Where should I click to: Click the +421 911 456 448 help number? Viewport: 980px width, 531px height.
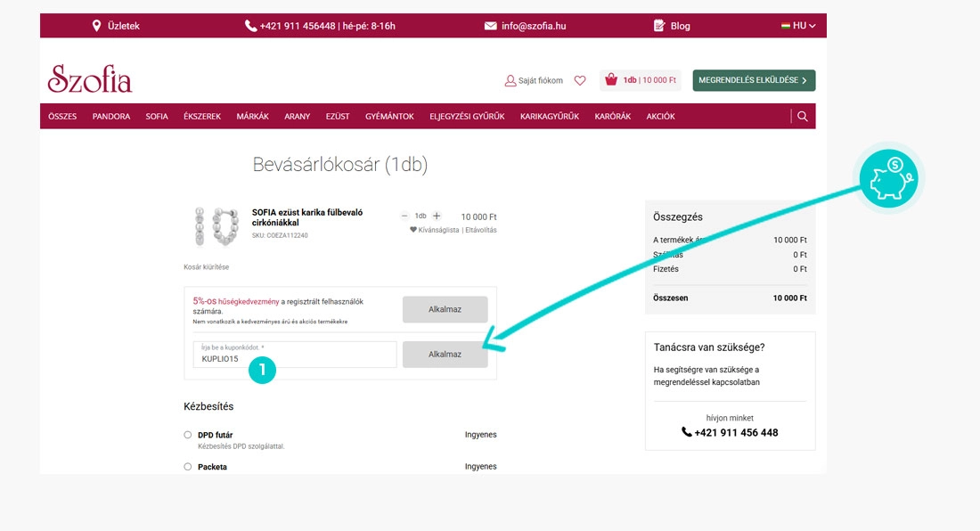736,432
